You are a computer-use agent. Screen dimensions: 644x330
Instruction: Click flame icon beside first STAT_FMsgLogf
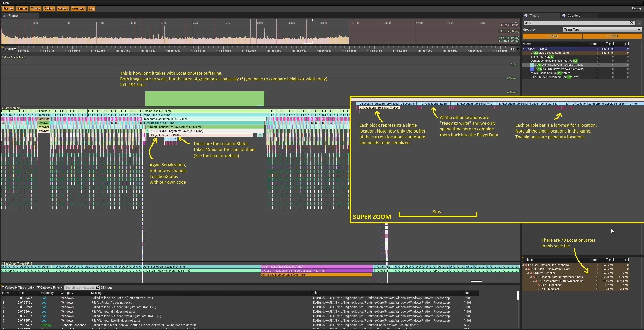[539, 285]
